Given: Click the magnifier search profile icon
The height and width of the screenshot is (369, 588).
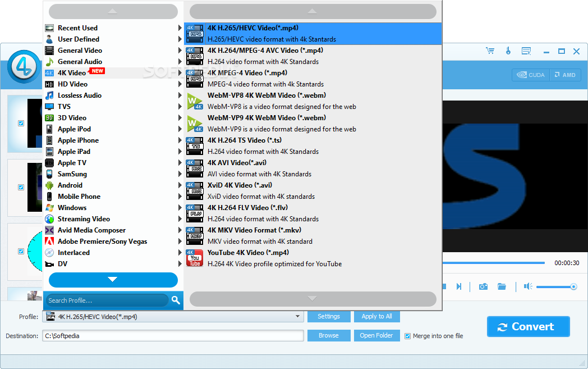Looking at the screenshot, I should pyautogui.click(x=176, y=300).
